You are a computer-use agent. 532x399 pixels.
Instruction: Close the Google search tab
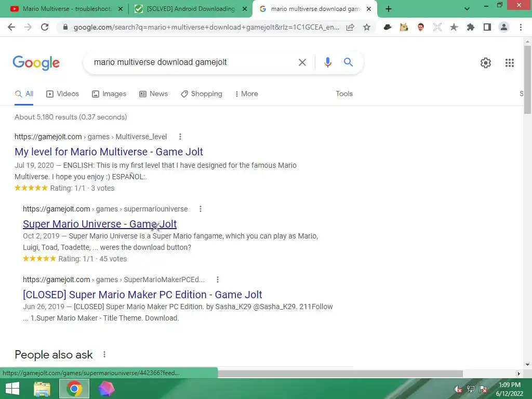[369, 9]
